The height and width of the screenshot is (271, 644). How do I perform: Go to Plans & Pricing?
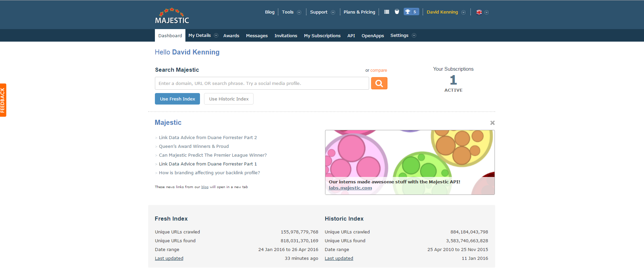pos(359,12)
